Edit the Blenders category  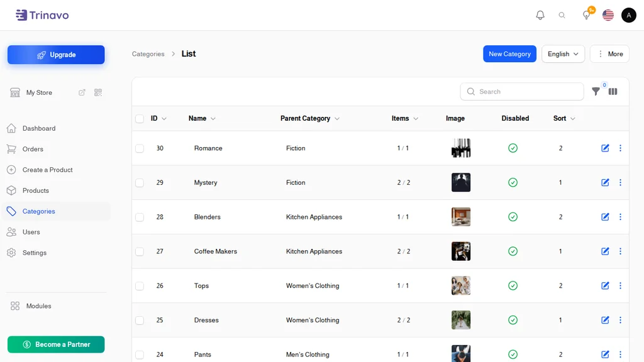coord(605,217)
